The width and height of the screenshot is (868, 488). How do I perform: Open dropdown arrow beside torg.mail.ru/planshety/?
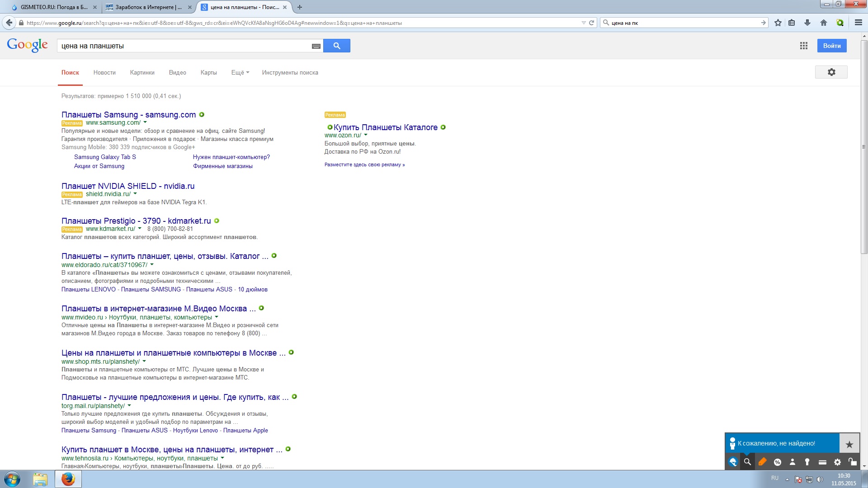tap(129, 406)
